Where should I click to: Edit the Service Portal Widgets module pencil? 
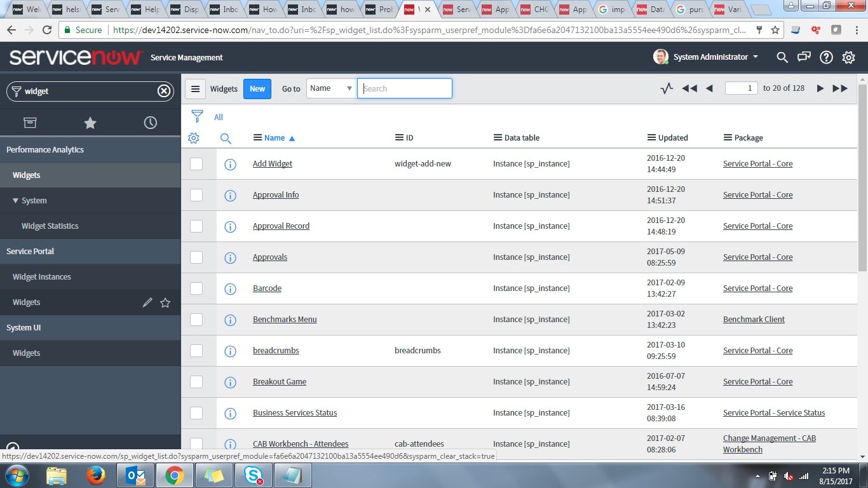click(147, 302)
